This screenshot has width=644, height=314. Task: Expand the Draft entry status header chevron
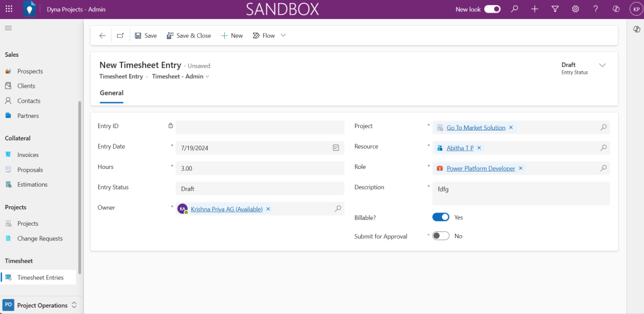point(602,66)
